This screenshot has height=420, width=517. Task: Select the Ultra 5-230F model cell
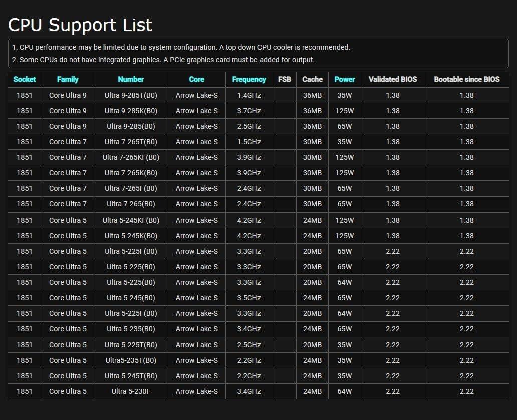coord(131,391)
